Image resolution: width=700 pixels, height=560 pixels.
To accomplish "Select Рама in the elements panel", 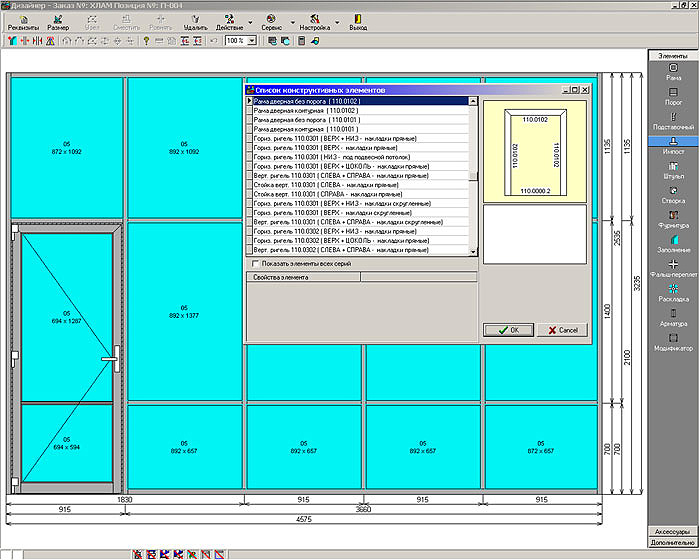I will (x=673, y=72).
